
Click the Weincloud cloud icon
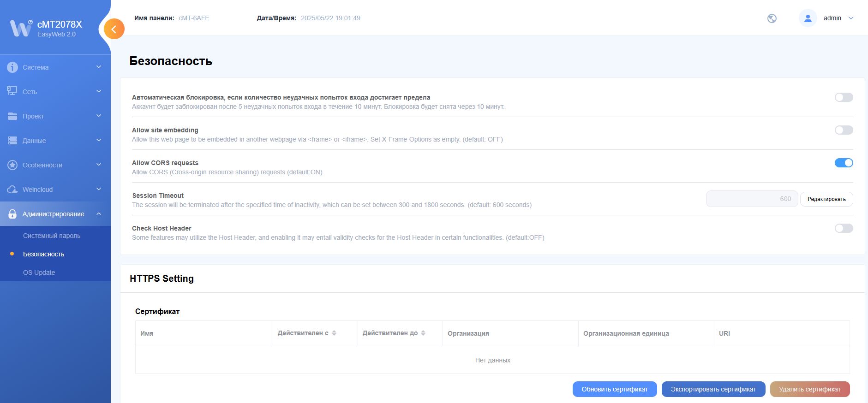[12, 190]
